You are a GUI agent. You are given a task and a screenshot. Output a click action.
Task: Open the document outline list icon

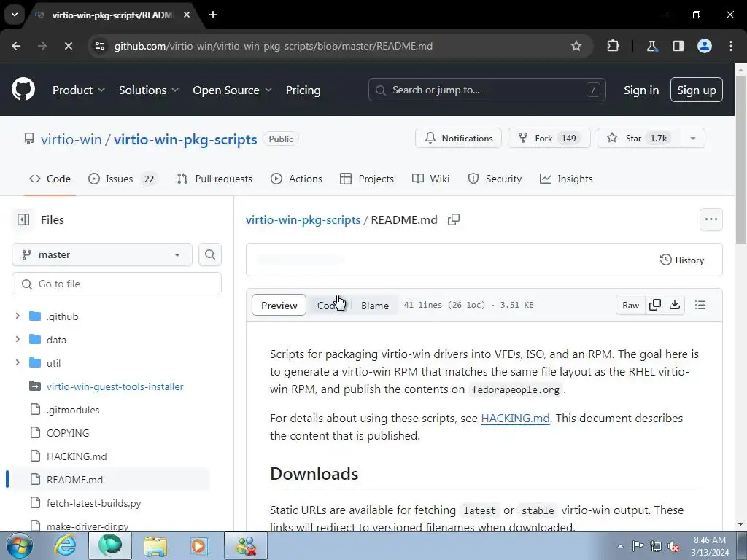[x=700, y=305]
